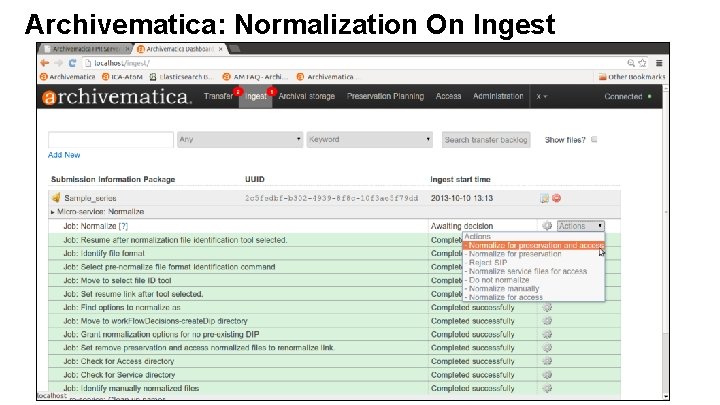Image resolution: width=720 pixels, height=405 pixels.
Task: Select the Sample_series UUID text
Action: click(x=332, y=198)
